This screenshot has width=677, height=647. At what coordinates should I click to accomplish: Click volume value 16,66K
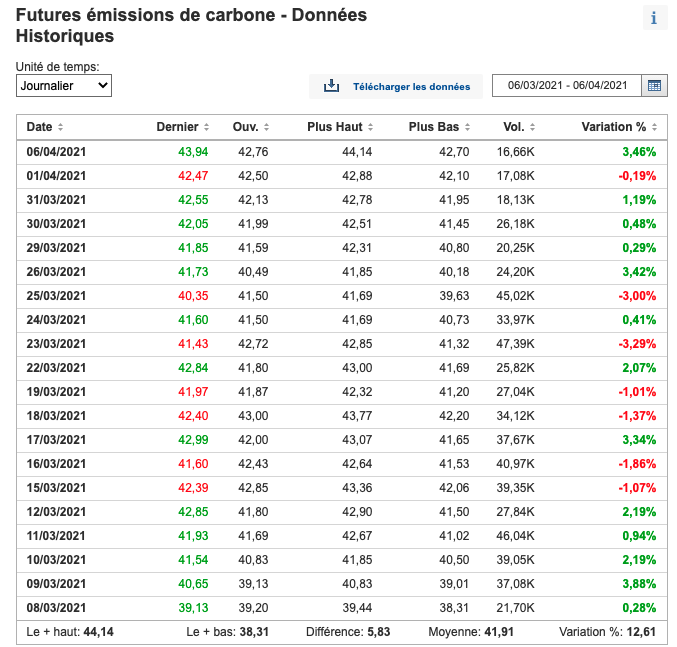[x=516, y=152]
